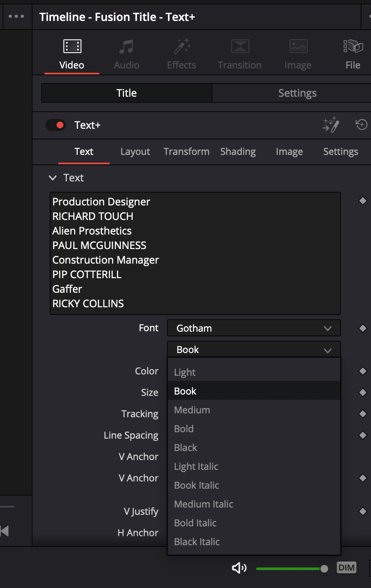Choose Bold font style
The height and width of the screenshot is (588, 371).
point(254,429)
